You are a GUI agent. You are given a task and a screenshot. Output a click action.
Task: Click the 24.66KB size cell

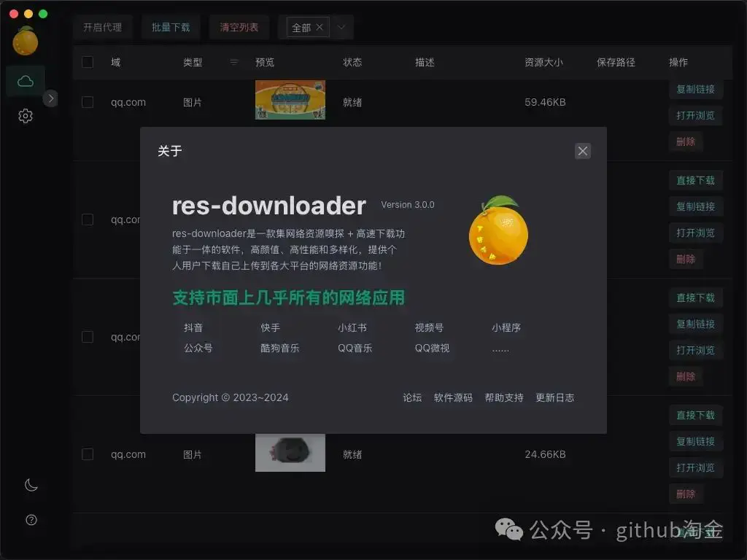(545, 454)
